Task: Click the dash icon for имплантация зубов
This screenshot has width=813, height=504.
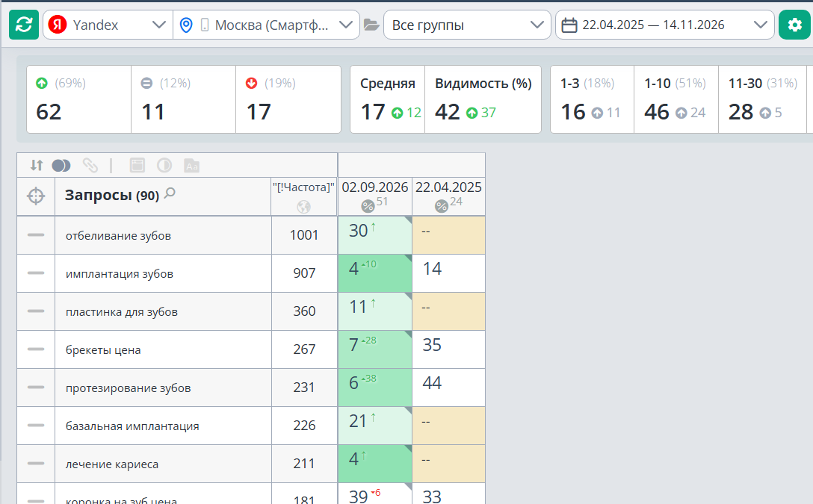Action: pos(36,273)
